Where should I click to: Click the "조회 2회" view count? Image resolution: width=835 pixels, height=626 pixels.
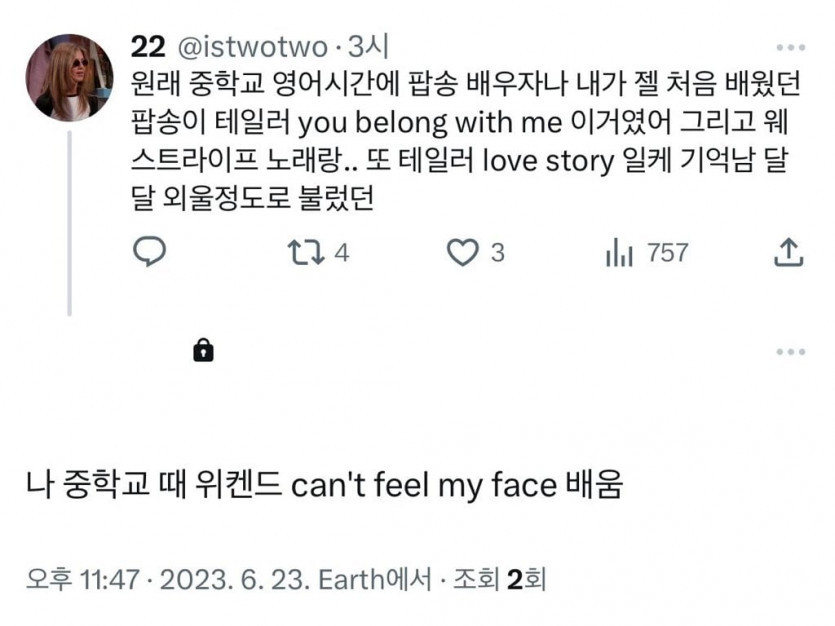(x=498, y=579)
